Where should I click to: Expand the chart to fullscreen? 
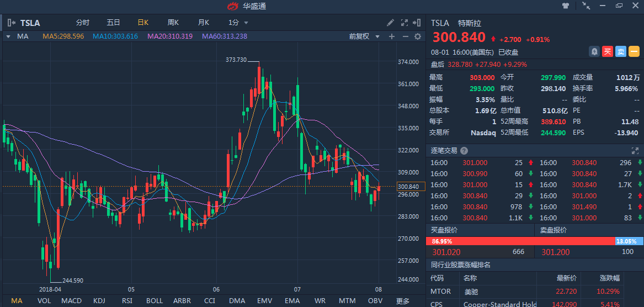[403, 23]
